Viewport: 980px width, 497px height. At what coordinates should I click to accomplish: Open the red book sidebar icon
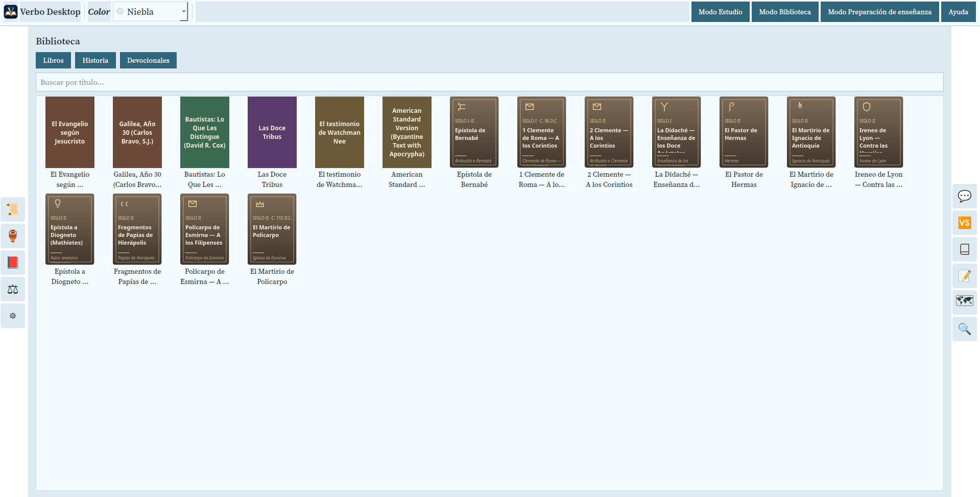coord(13,263)
